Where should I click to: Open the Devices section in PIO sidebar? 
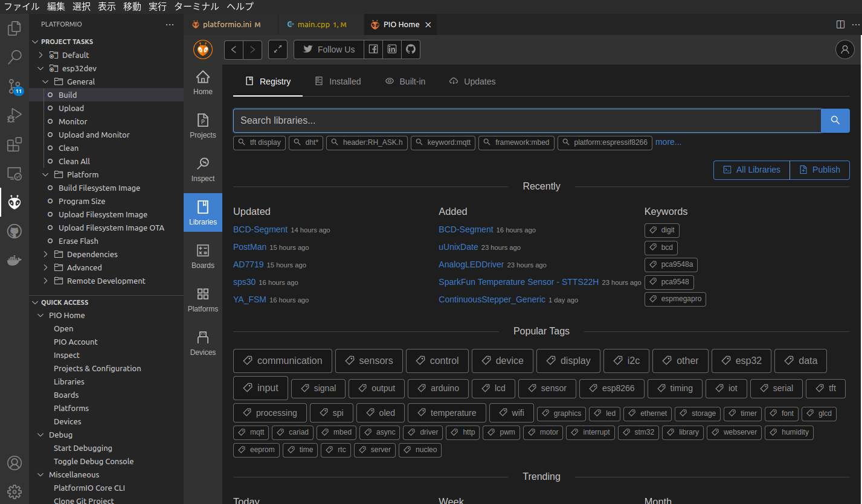tap(203, 344)
